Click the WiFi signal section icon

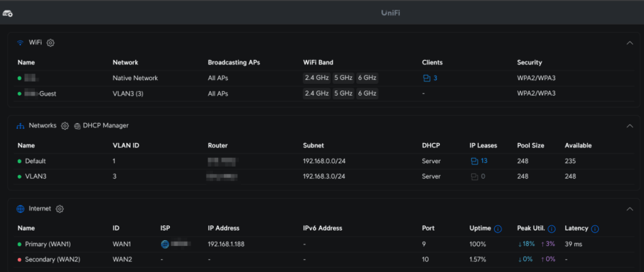pyautogui.click(x=20, y=43)
